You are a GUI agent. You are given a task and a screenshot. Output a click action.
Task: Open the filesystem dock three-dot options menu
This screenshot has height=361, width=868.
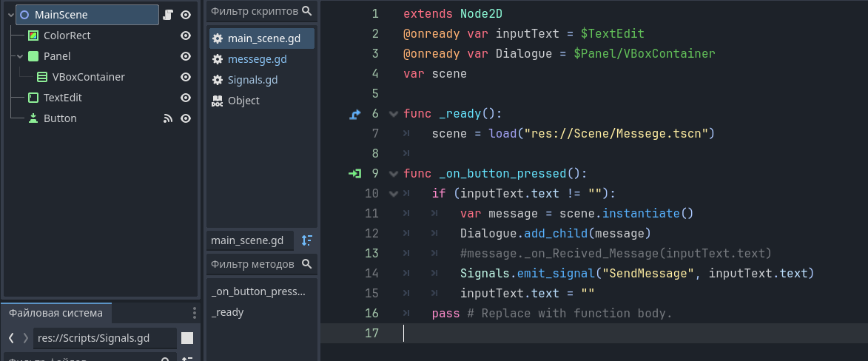click(195, 313)
